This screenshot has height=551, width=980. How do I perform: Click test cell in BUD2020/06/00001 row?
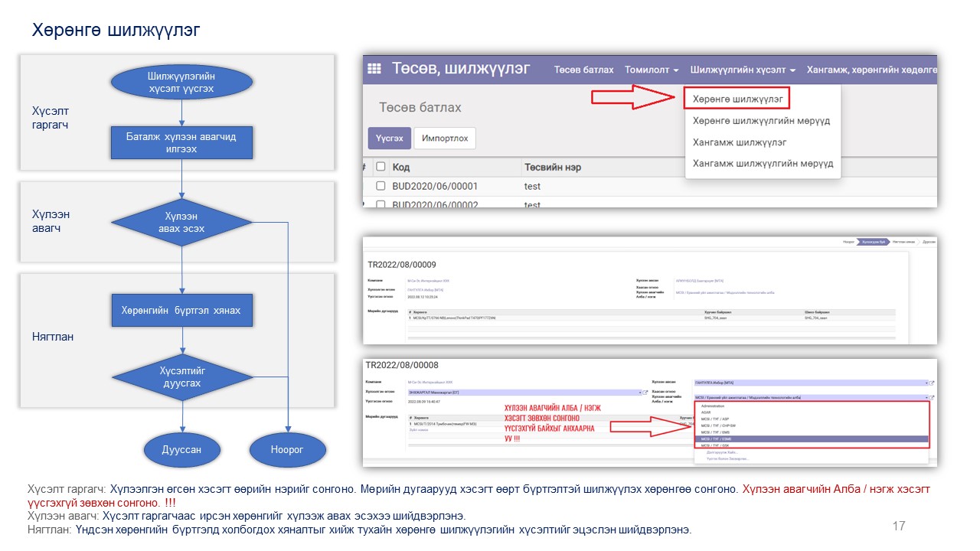532,186
